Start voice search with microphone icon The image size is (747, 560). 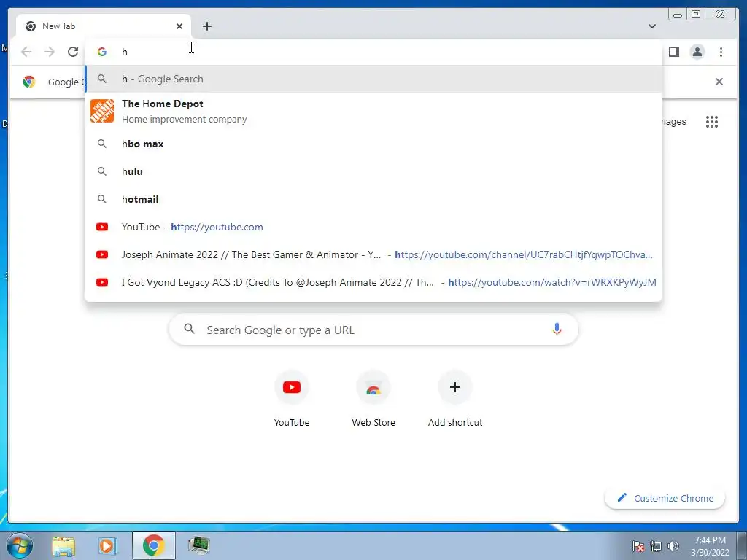tap(557, 329)
